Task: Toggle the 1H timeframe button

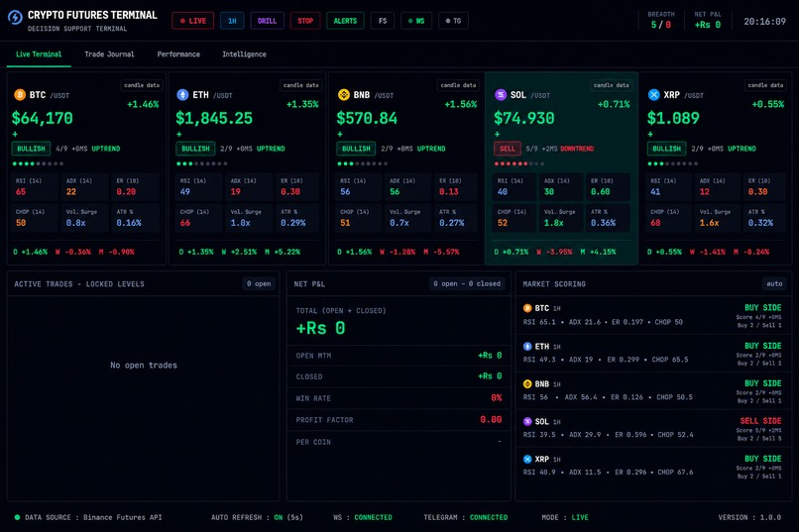Action: point(232,21)
